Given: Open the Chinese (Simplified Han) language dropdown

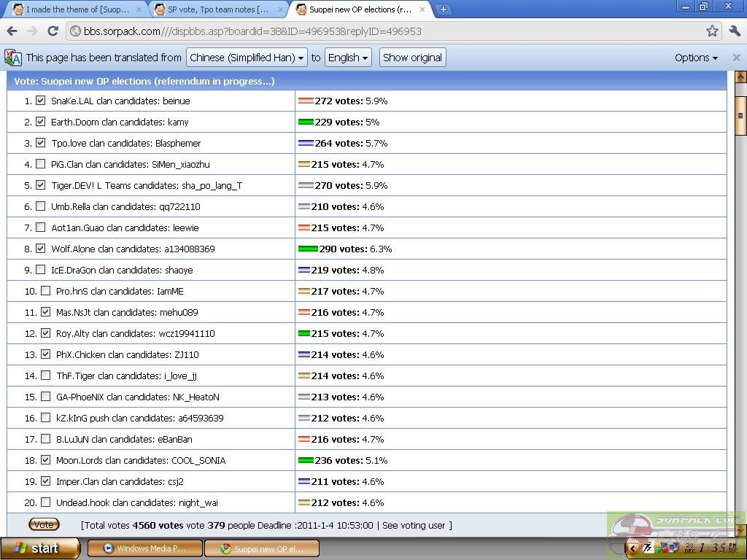Looking at the screenshot, I should click(247, 58).
